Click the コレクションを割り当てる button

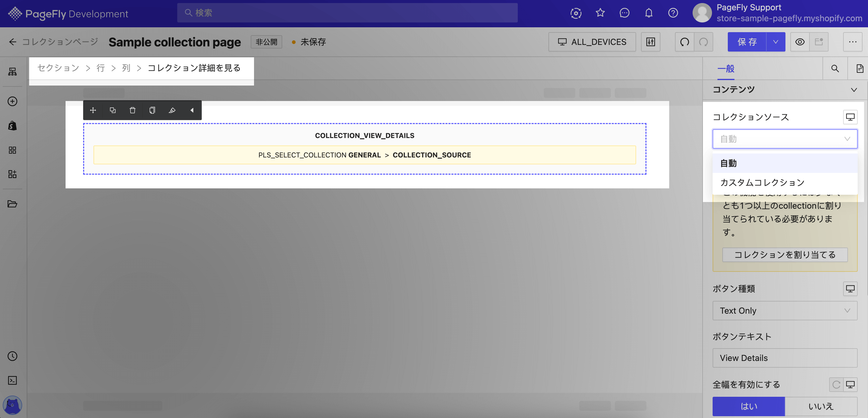(785, 255)
